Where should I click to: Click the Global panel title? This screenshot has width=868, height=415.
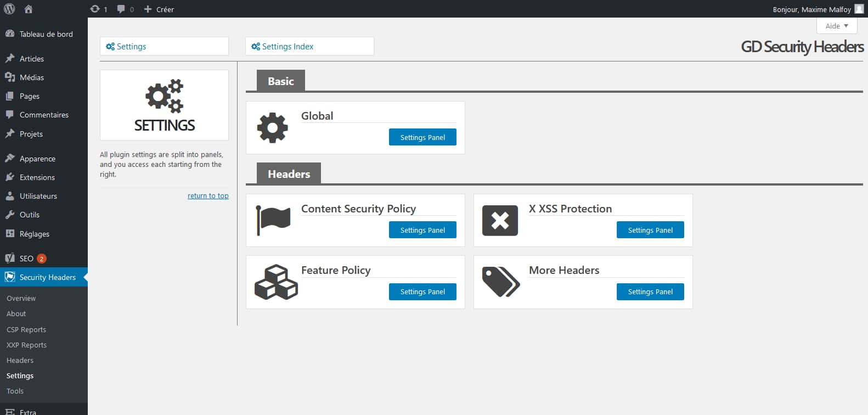(317, 116)
